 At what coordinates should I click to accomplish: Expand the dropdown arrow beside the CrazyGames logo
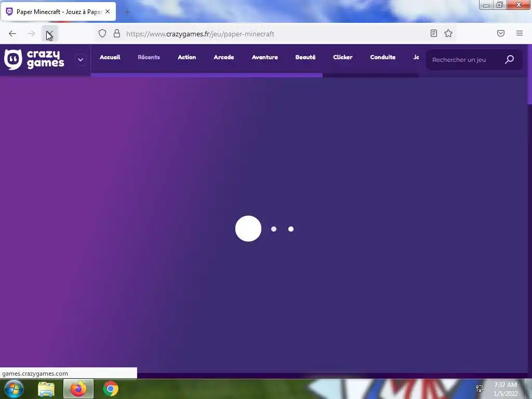pyautogui.click(x=81, y=60)
